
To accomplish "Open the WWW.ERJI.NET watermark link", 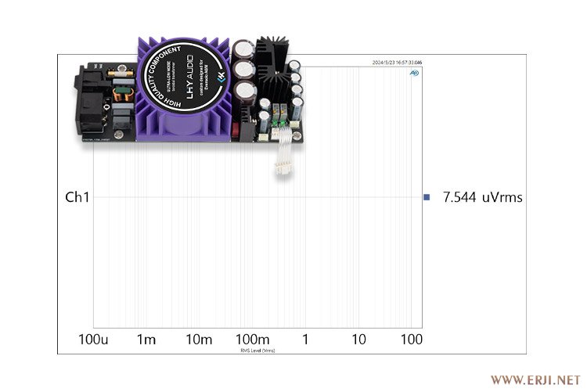I will [535, 379].
